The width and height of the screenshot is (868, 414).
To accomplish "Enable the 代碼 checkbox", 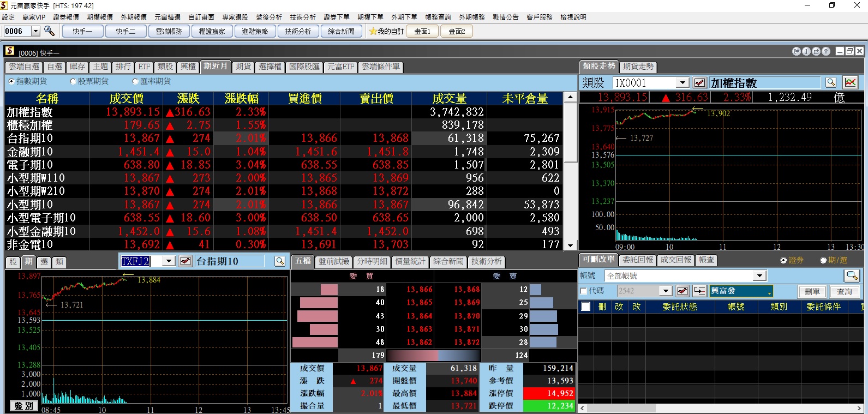I will 584,291.
